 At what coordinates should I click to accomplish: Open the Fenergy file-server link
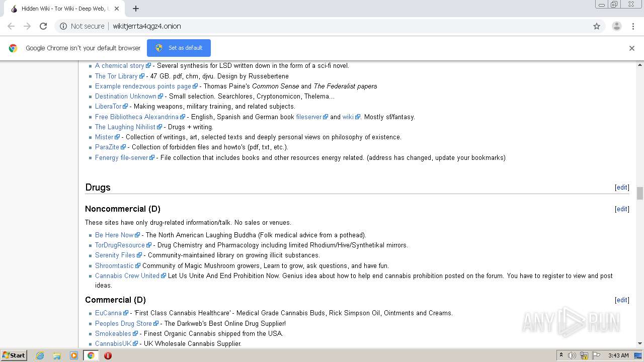point(122,157)
